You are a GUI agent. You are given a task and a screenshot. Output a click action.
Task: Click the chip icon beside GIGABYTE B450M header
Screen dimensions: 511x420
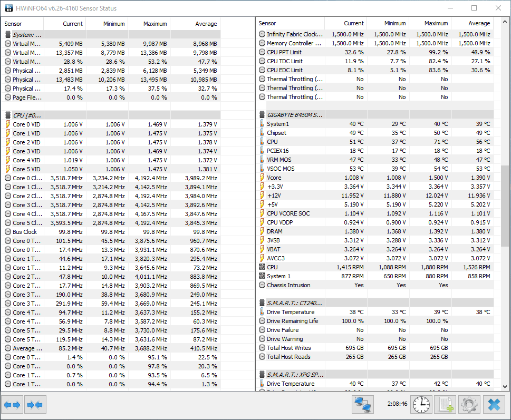(262, 114)
